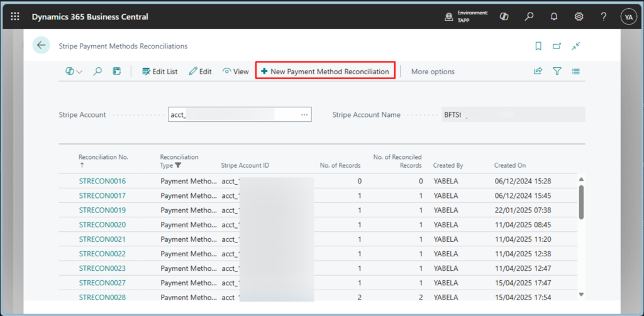Click the scrollbar up arrow
This screenshot has height=316, width=644.
580,179
